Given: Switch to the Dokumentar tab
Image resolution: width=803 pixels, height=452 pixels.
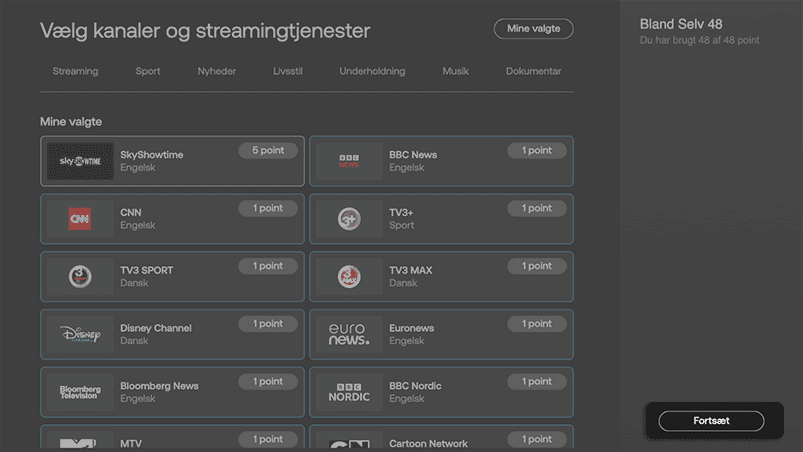Looking at the screenshot, I should (533, 71).
